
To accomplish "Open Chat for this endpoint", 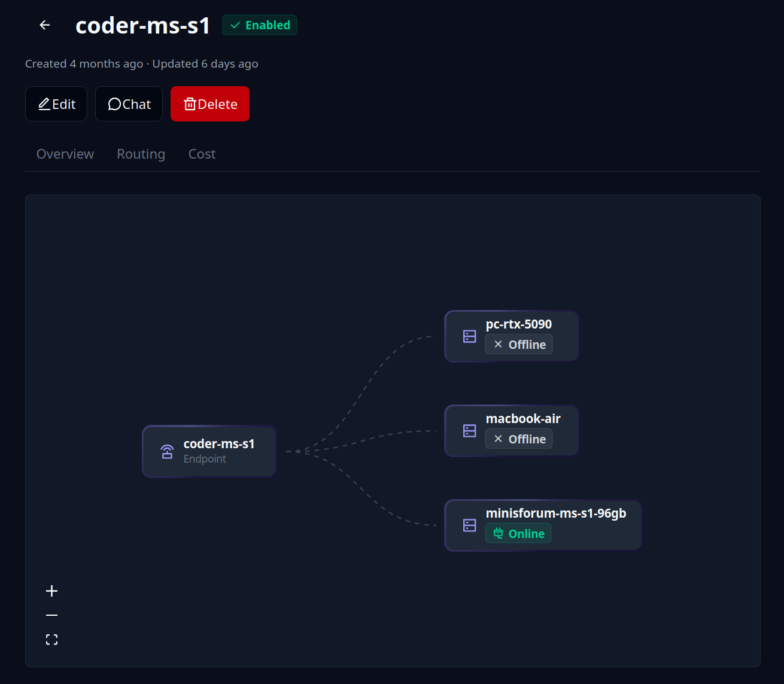I will 129,104.
